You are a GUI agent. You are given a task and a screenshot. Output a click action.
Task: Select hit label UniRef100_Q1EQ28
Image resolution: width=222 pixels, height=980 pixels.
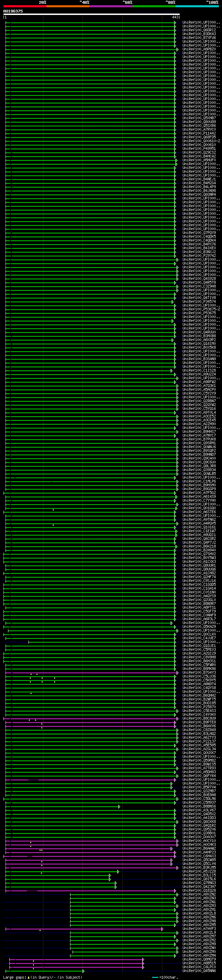(x=199, y=891)
